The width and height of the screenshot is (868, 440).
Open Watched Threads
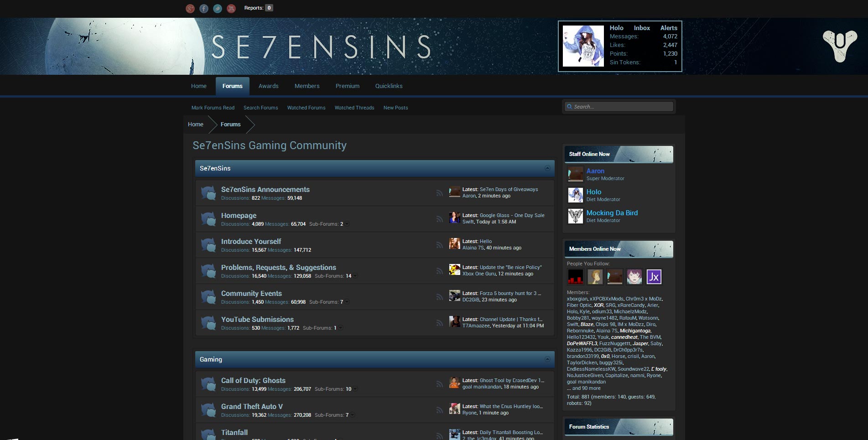point(354,108)
